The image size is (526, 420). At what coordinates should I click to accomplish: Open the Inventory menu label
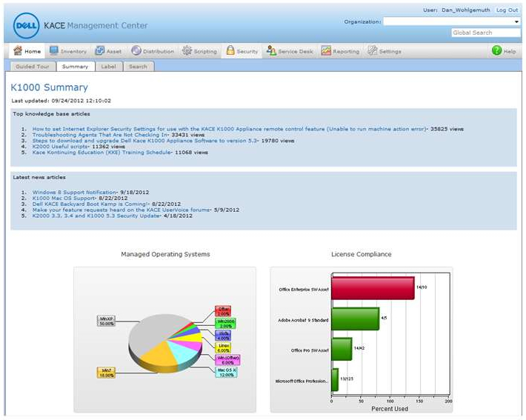pos(74,51)
